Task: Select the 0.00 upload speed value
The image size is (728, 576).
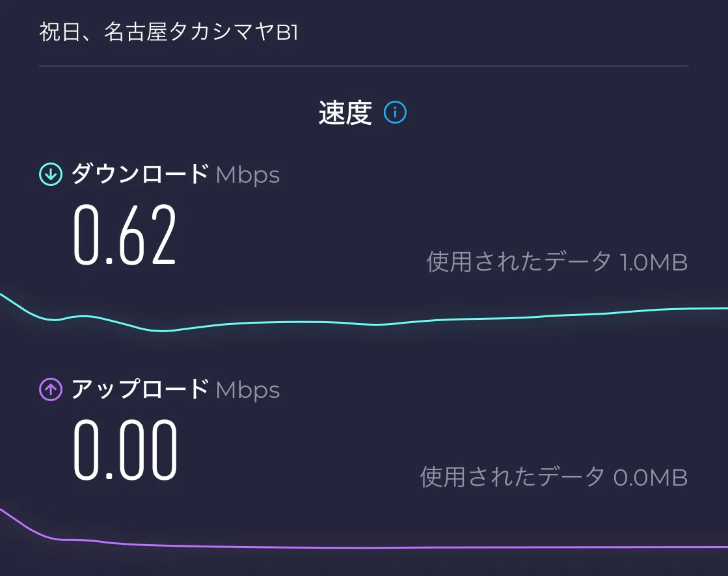Action: [126, 450]
